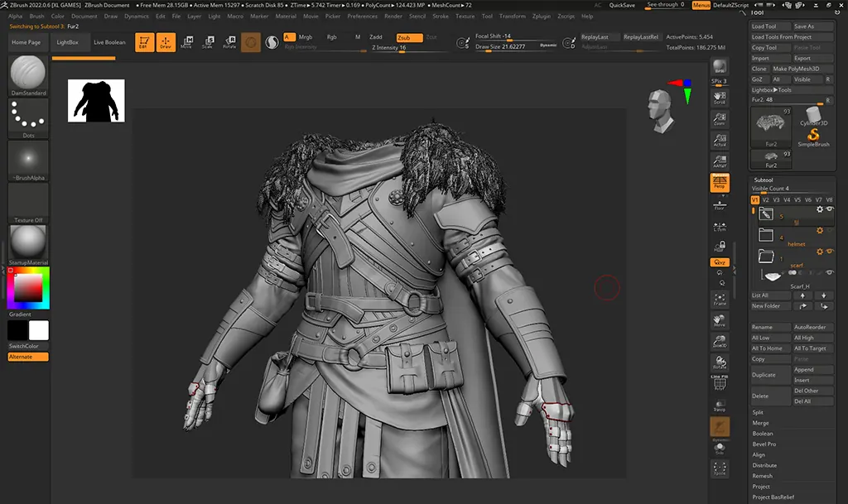
Task: Toggle the Qxyz rotation mode
Action: click(x=720, y=262)
